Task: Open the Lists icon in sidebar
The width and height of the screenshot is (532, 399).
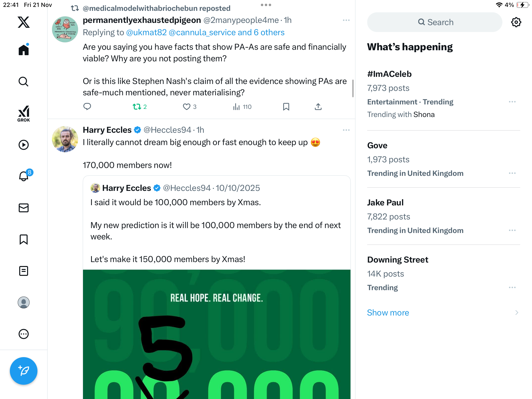Action: [24, 271]
